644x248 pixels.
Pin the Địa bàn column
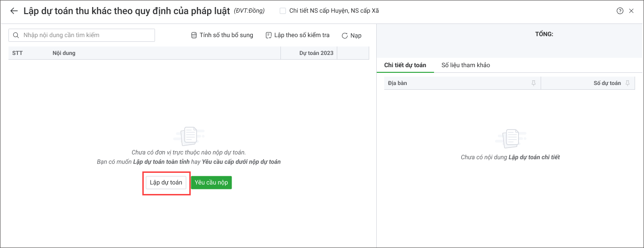(533, 83)
